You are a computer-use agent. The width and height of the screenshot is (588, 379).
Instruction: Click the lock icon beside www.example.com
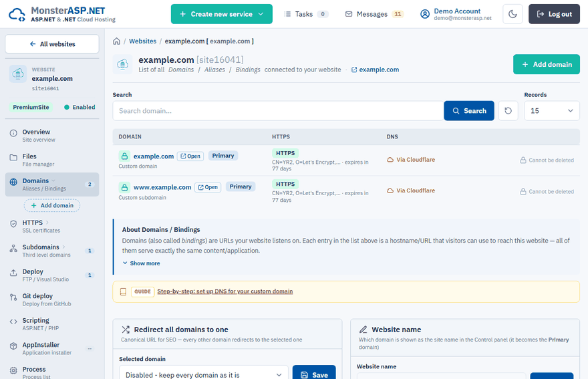[124, 187]
